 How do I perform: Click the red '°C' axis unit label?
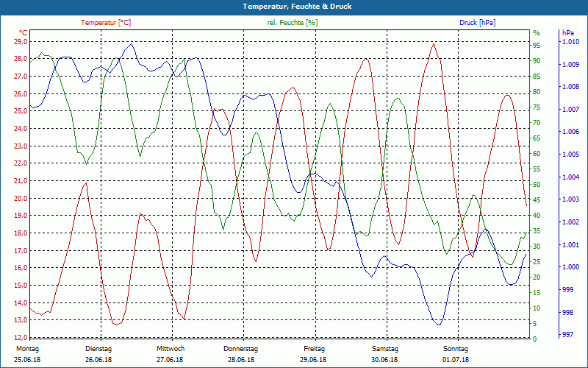24,32
